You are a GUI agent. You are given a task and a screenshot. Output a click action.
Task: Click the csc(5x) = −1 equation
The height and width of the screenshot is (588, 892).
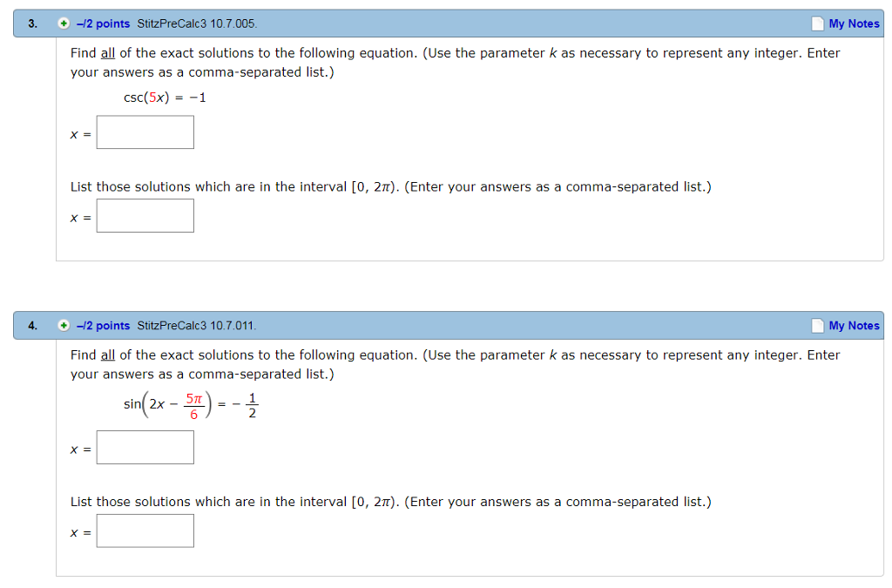point(166,98)
